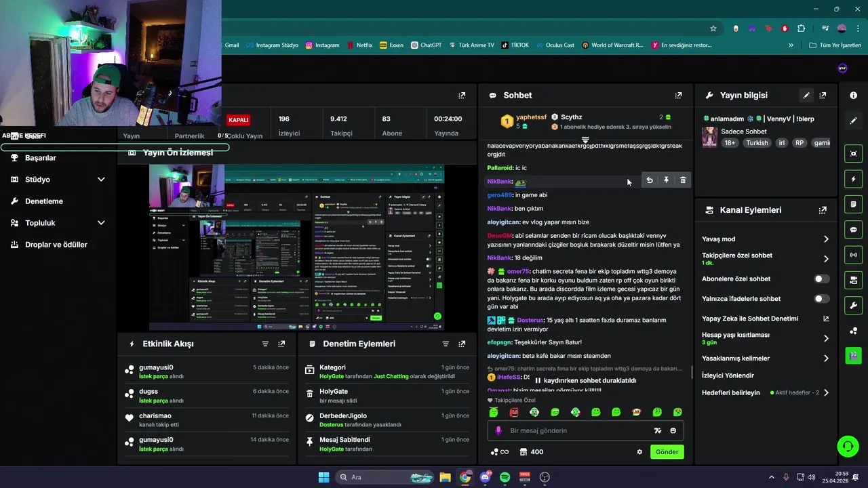868x488 pixels.
Task: Click the Turkish stream tag
Action: click(x=757, y=143)
